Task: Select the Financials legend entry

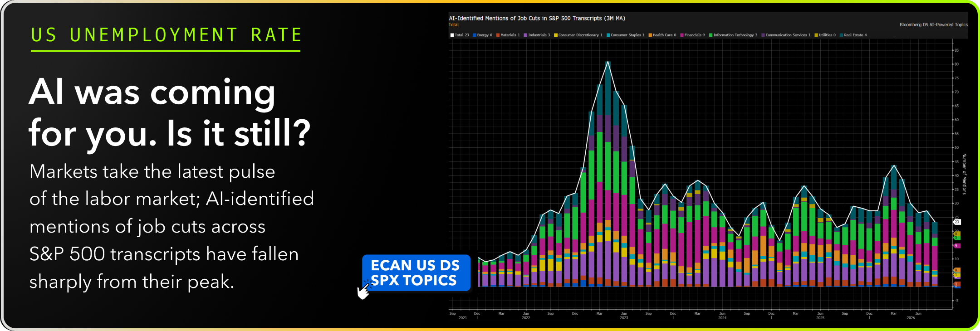Action: coord(692,35)
